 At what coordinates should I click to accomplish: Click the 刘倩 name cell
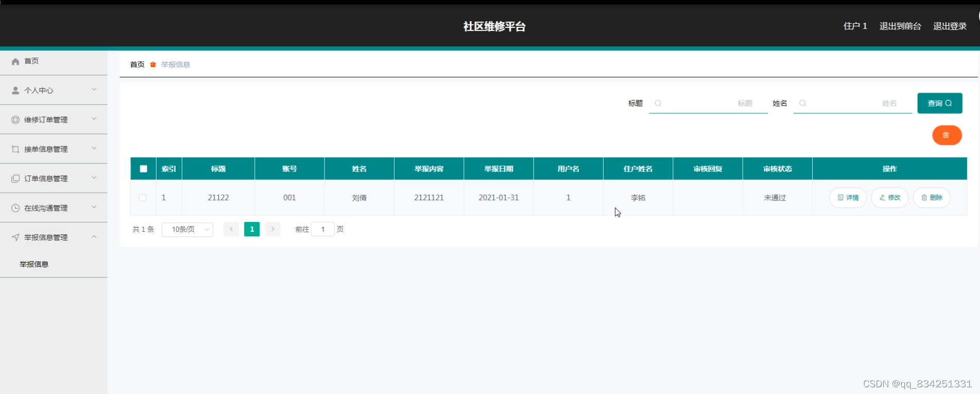[359, 198]
